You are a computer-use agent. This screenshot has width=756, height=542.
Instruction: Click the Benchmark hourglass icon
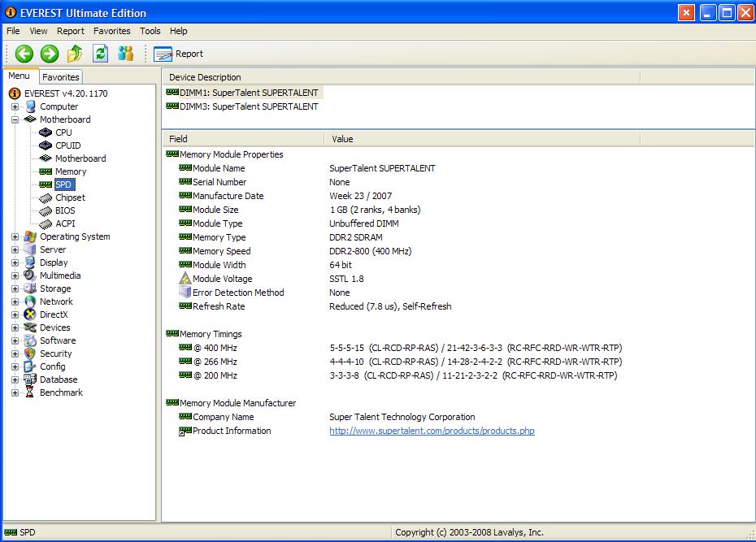tap(30, 392)
